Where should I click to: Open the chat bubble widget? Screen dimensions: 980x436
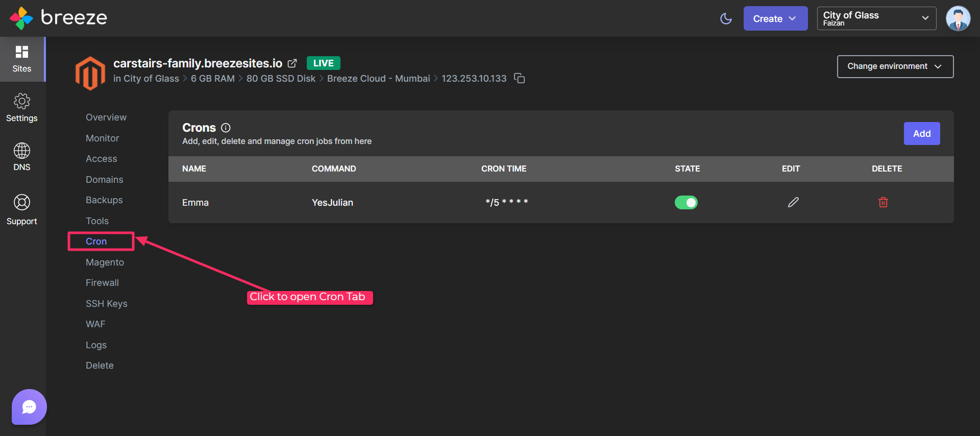tap(29, 407)
